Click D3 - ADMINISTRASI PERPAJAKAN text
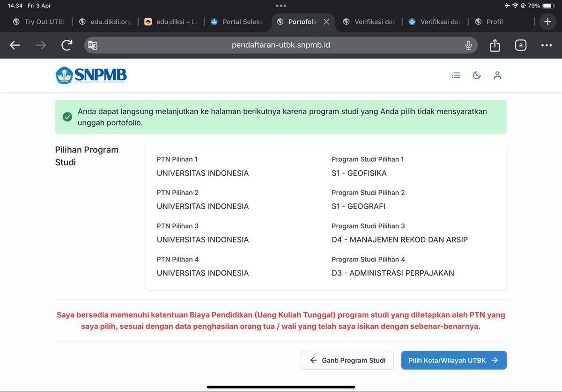The image size is (562, 392). click(x=393, y=273)
